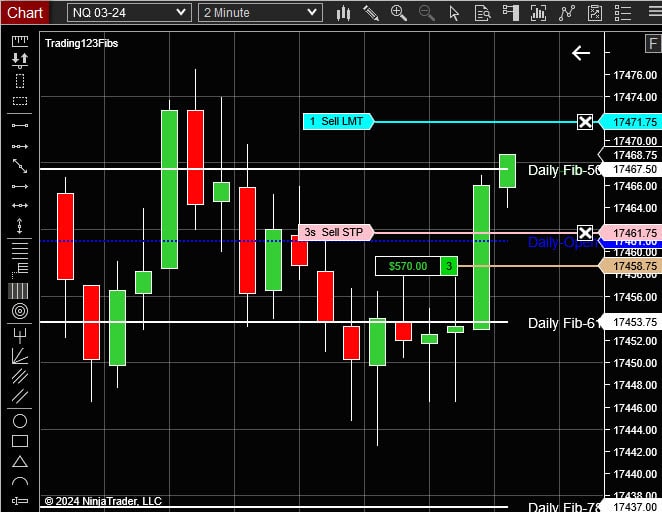This screenshot has width=662, height=512.
Task: Open the properties list icon
Action: coord(623,13)
